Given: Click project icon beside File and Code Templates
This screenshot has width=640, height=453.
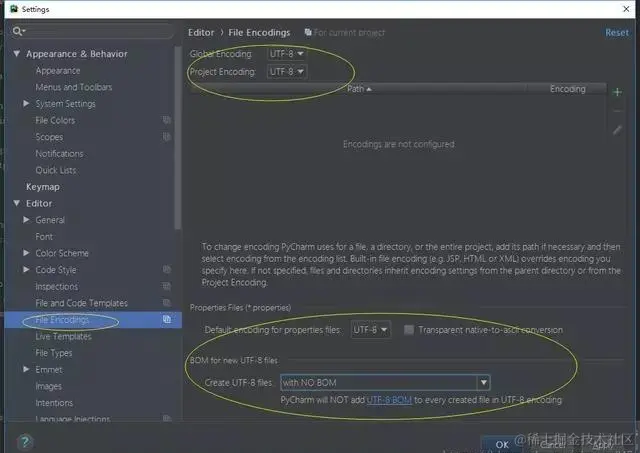Looking at the screenshot, I should click(x=167, y=303).
